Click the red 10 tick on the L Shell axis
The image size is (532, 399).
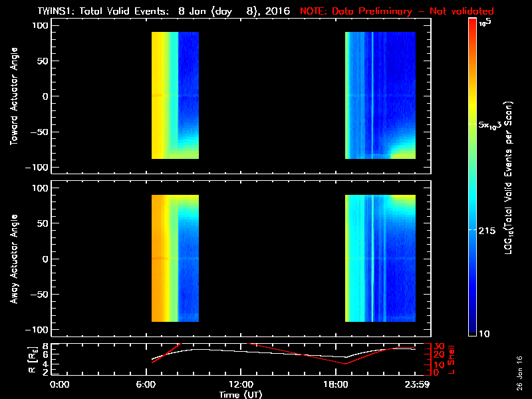click(440, 365)
